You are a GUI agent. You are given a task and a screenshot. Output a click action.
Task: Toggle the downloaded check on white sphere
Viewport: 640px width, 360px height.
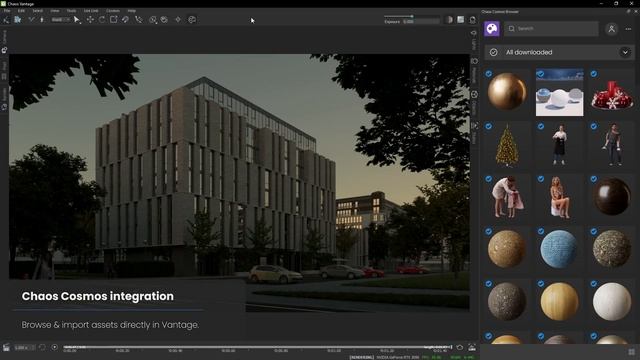[x=593, y=284]
